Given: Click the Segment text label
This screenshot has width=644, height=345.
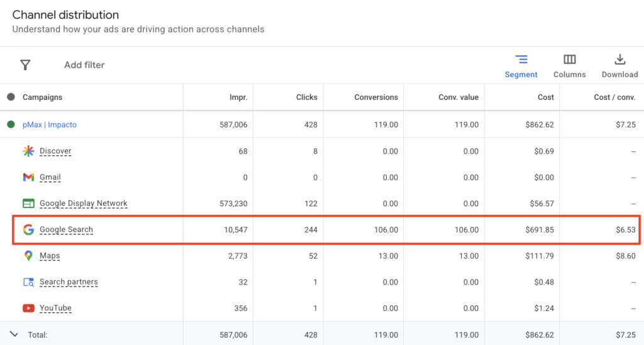Looking at the screenshot, I should (521, 75).
